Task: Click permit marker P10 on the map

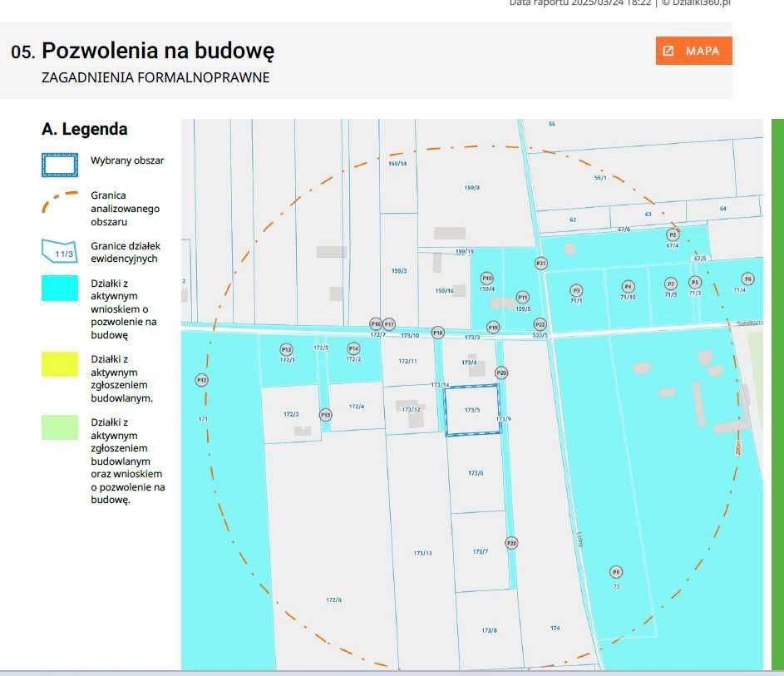Action: (x=487, y=278)
